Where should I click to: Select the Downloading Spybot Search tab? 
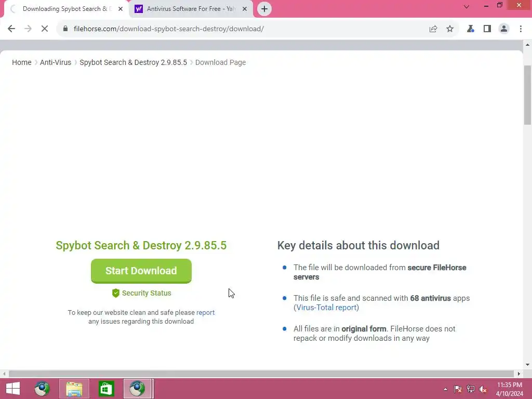coord(66,9)
